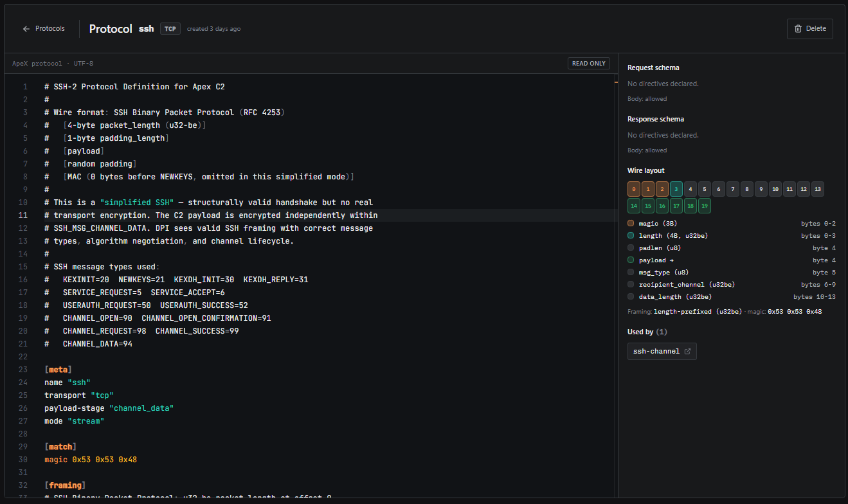848x504 pixels.
Task: Click the mode "stream" code line
Action: pyautogui.click(x=74, y=421)
